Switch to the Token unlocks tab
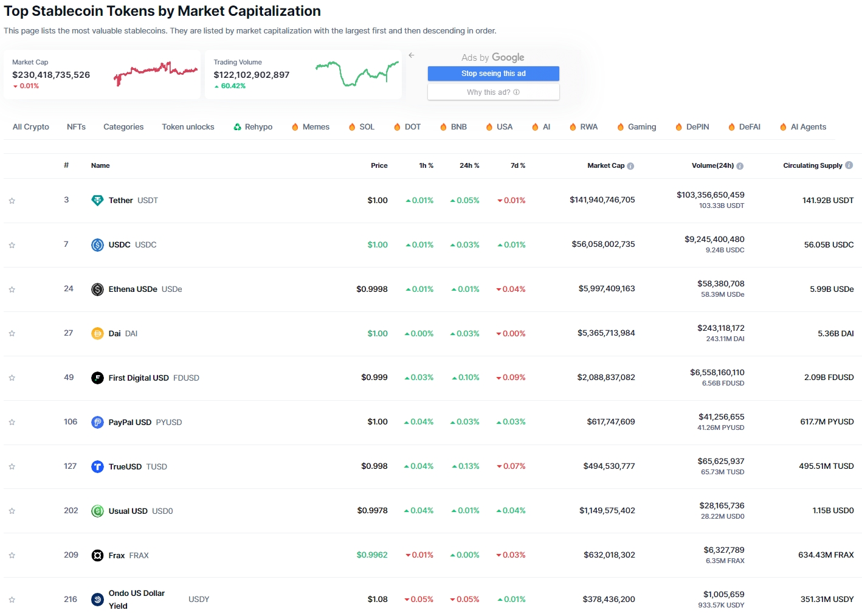862x616 pixels. [188, 127]
